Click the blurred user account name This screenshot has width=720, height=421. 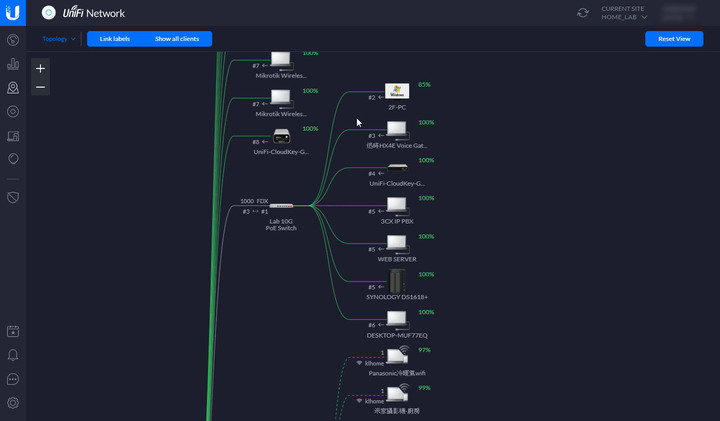click(x=679, y=13)
